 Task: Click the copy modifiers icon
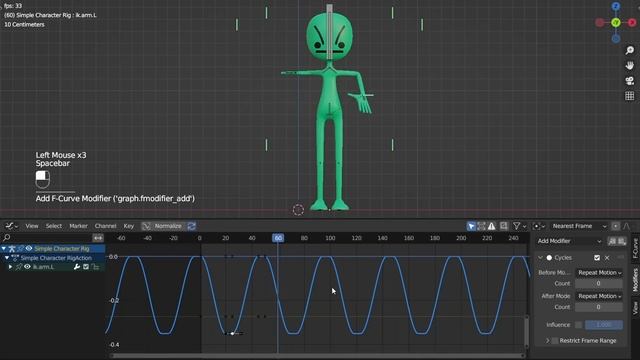click(x=612, y=241)
